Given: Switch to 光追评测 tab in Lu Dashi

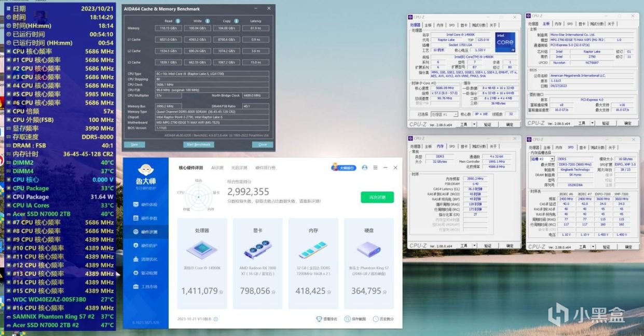Looking at the screenshot, I should pos(239,168).
